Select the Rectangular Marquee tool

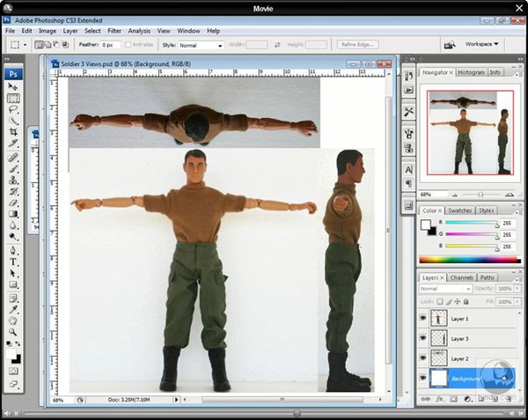tap(13, 99)
